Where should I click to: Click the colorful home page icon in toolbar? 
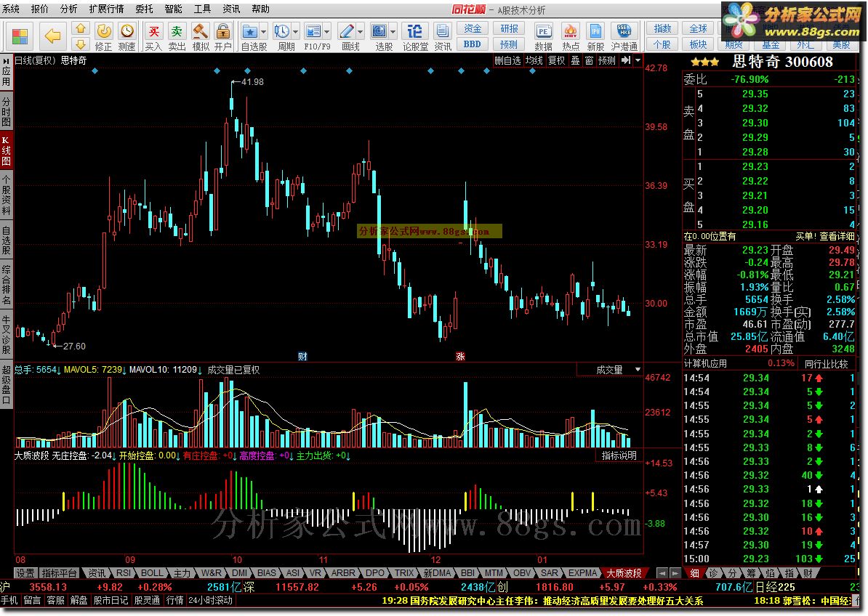[x=20, y=36]
